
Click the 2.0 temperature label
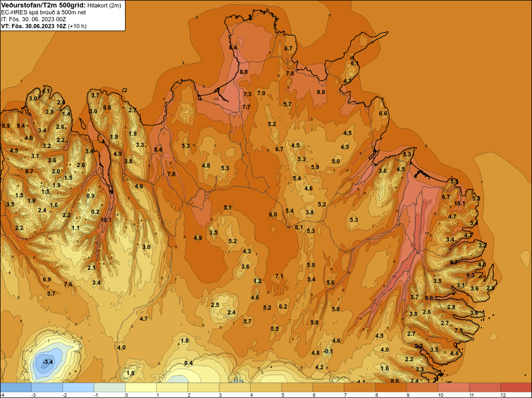pos(56,171)
